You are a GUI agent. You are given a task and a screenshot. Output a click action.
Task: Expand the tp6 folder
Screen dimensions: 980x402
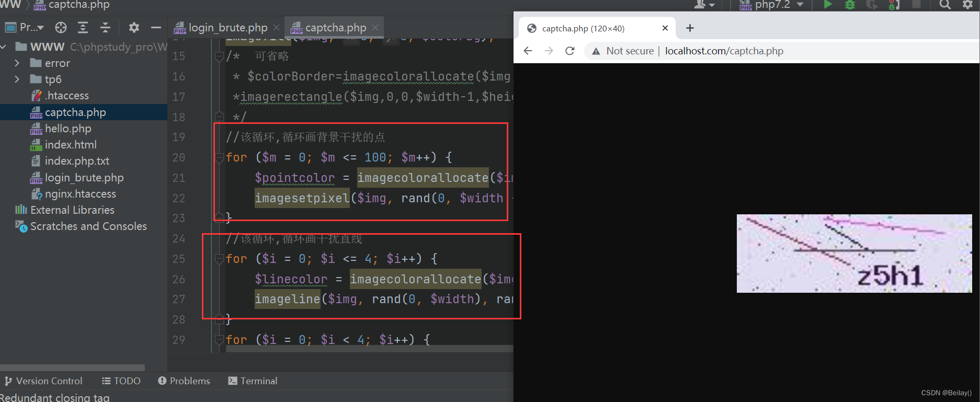pyautogui.click(x=17, y=79)
